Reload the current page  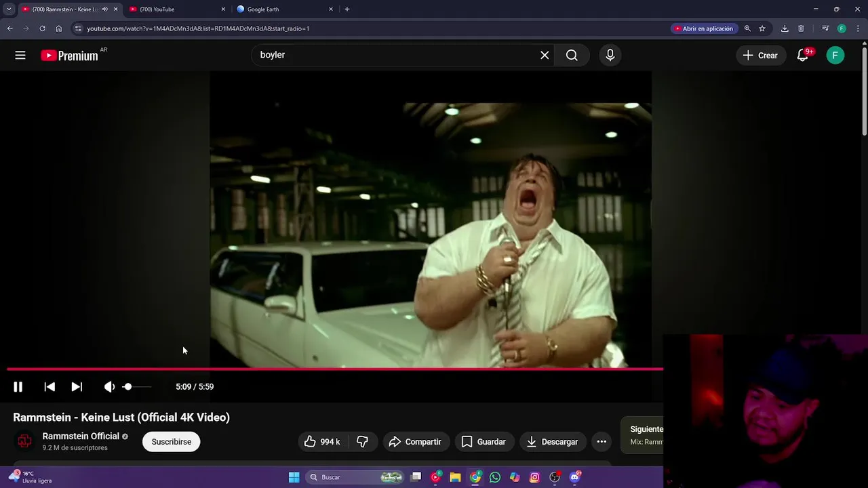[x=42, y=28]
